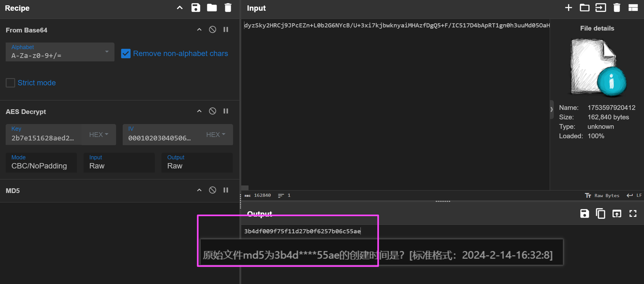
Task: Click the file details thumbnail image
Action: click(x=598, y=68)
